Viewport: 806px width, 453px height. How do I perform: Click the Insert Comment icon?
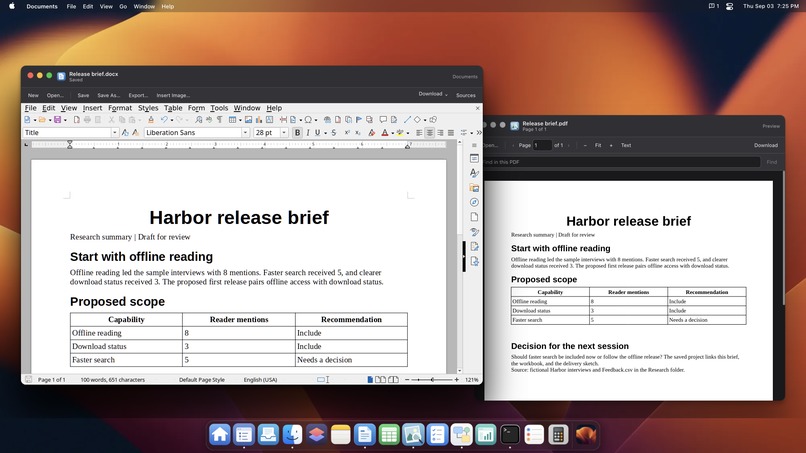pyautogui.click(x=383, y=120)
